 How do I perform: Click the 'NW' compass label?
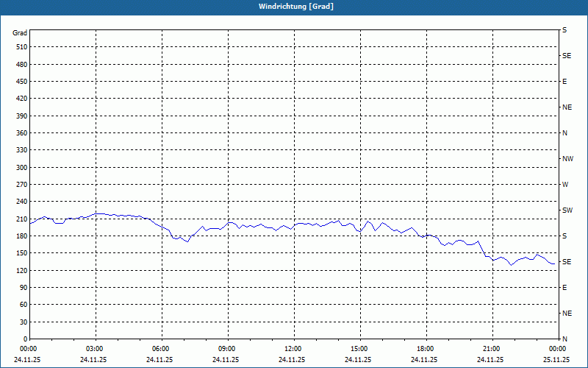(x=567, y=159)
